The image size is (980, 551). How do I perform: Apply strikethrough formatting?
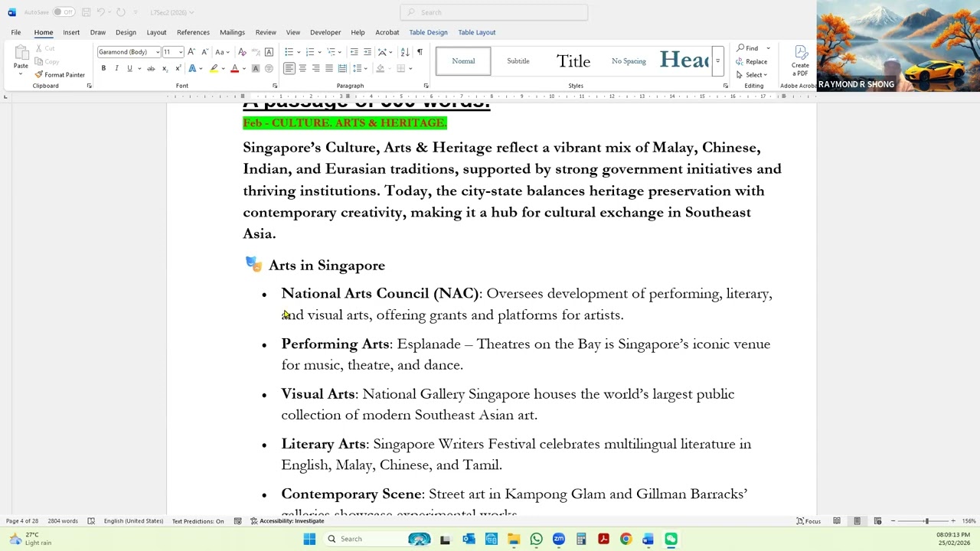click(151, 69)
